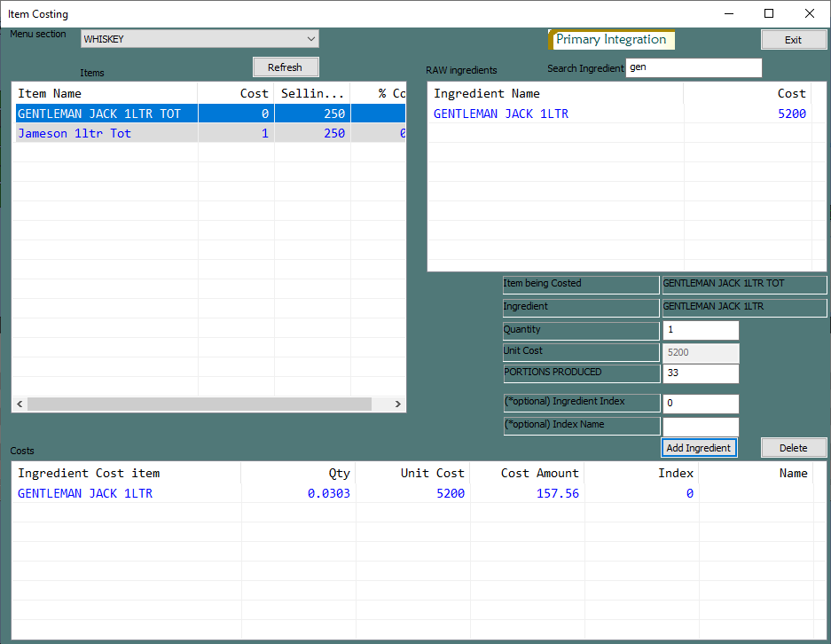The image size is (831, 644).
Task: Click the Ingredient Name column header
Action: point(555,94)
